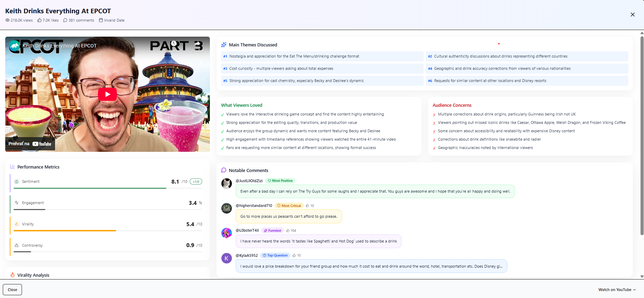This screenshot has height=298, width=644.
Task: Select theme #4 Geographic and drink accuracy
Action: [x=527, y=68]
